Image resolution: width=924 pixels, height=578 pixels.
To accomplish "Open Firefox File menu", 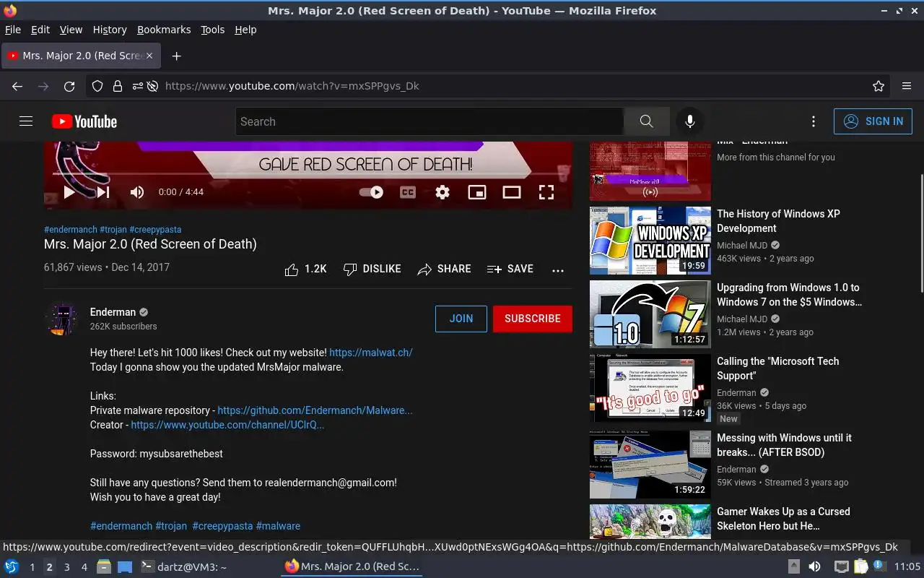I will 13,30.
